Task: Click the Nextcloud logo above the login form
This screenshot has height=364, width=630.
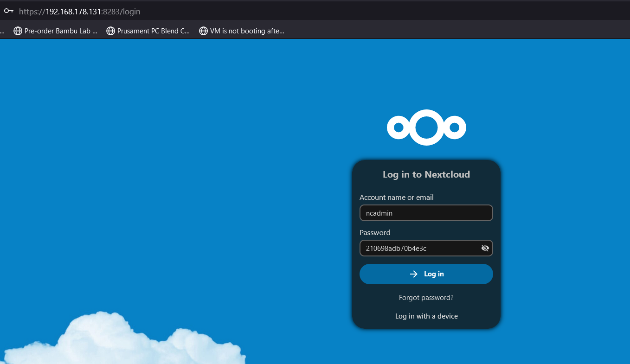Action: [426, 128]
